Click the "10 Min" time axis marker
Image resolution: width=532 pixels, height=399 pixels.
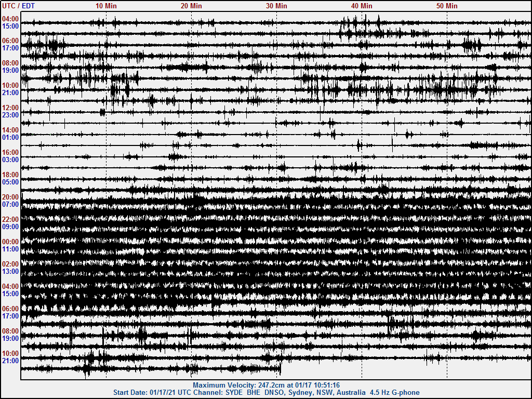pyautogui.click(x=106, y=6)
